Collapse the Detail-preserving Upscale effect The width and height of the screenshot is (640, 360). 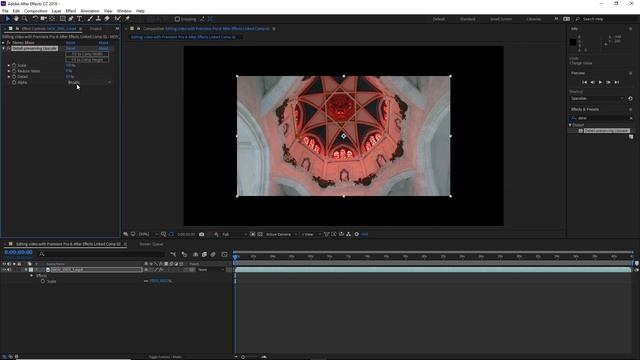pyautogui.click(x=3, y=48)
